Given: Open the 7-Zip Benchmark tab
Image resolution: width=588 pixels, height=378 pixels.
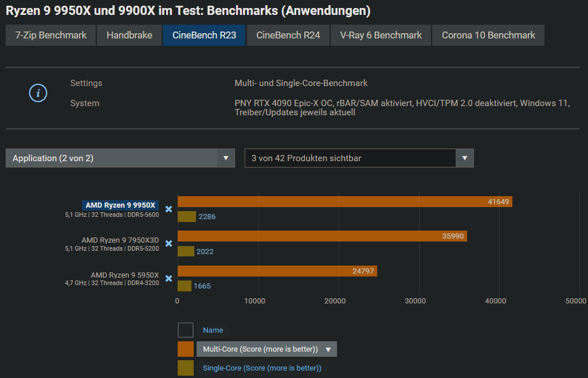Looking at the screenshot, I should click(x=50, y=36).
